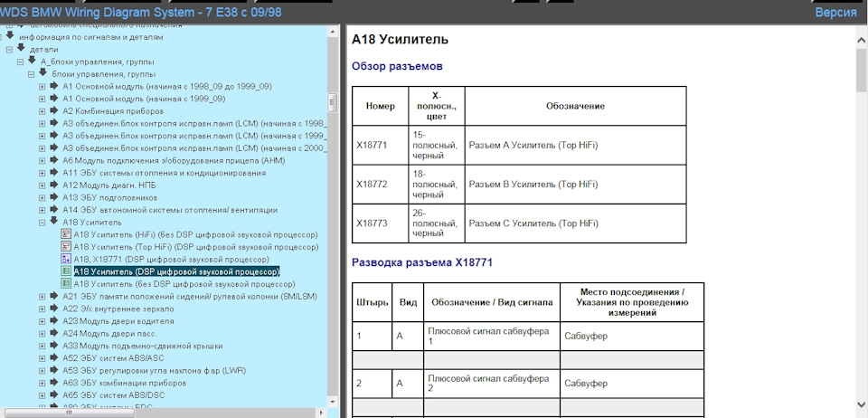Expand the A52 ЭБУ систем ABS/ASC node
868x418 pixels.
point(42,358)
